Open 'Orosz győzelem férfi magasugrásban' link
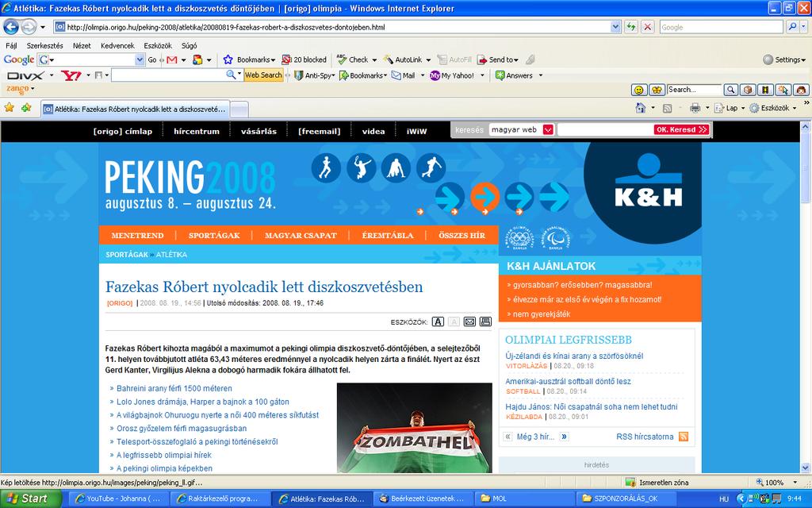 click(x=182, y=428)
